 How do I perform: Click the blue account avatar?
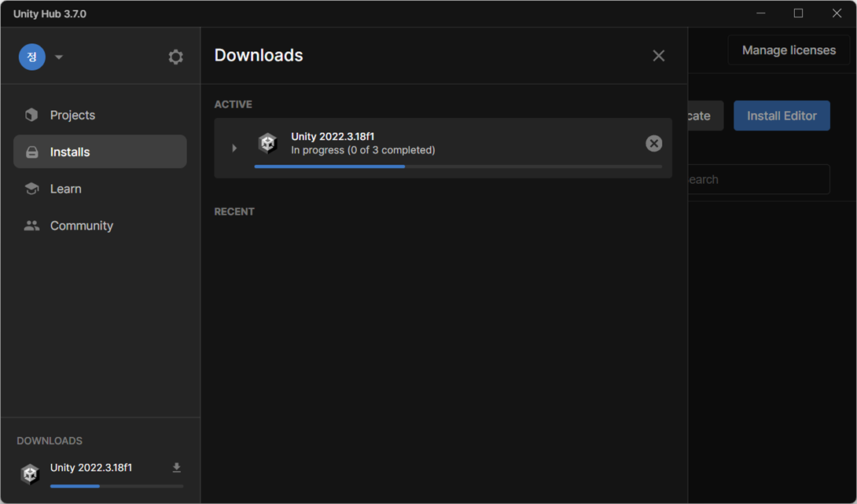tap(32, 57)
